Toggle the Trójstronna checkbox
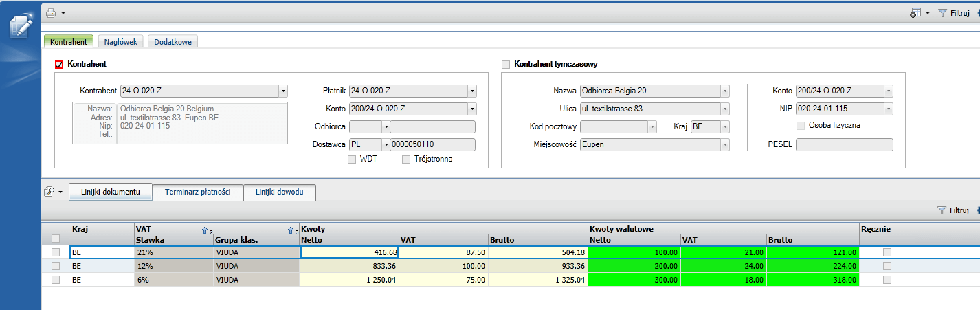Viewport: 980px width, 310px height. click(406, 159)
